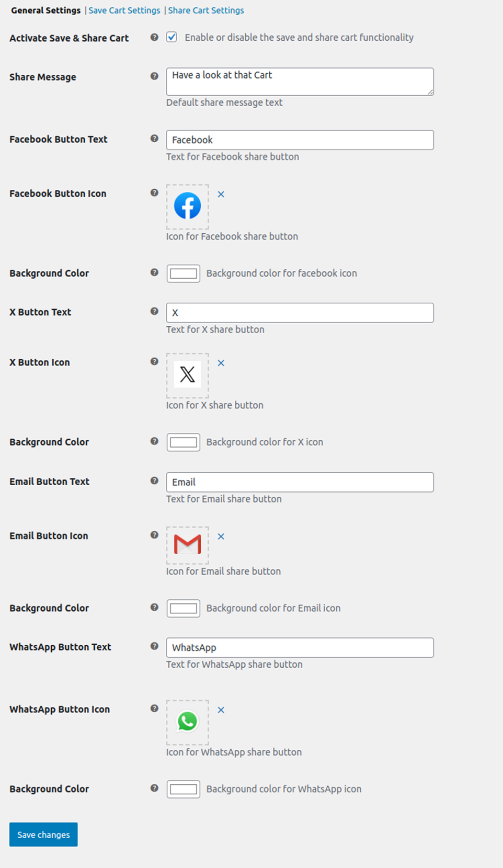This screenshot has height=868, width=503.
Task: Click help icon beside Email Button Icon
Action: (x=154, y=535)
